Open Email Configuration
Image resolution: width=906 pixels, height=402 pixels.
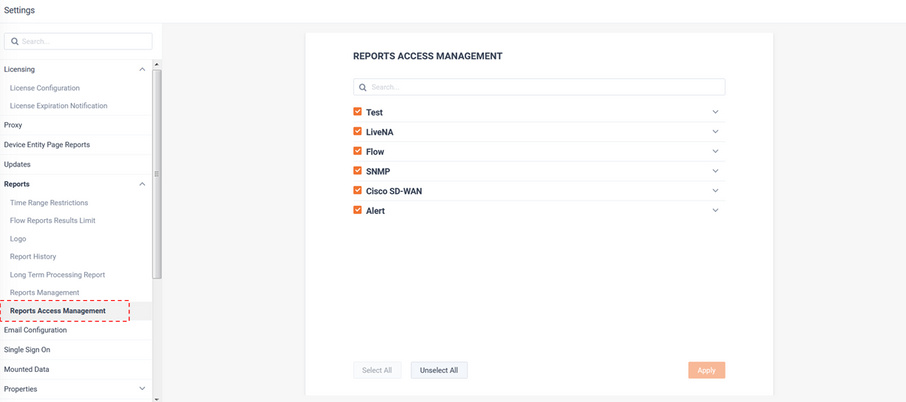pos(35,330)
